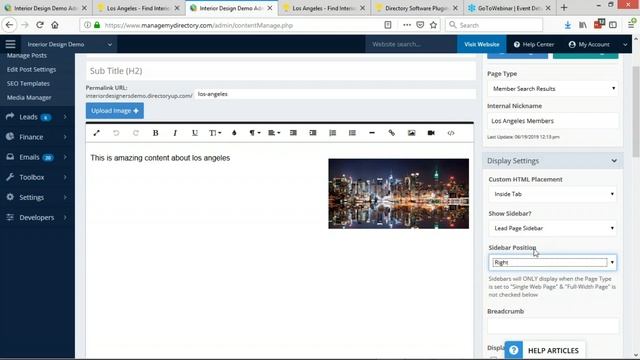Go to browser home page
Viewport: 640px width, 360px height.
(x=55, y=25)
